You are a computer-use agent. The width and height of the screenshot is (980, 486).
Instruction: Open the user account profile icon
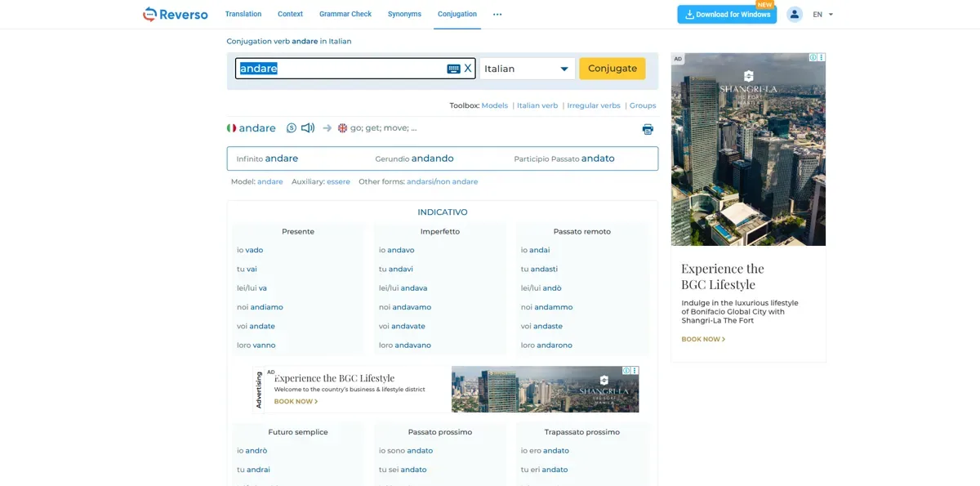[x=794, y=14]
